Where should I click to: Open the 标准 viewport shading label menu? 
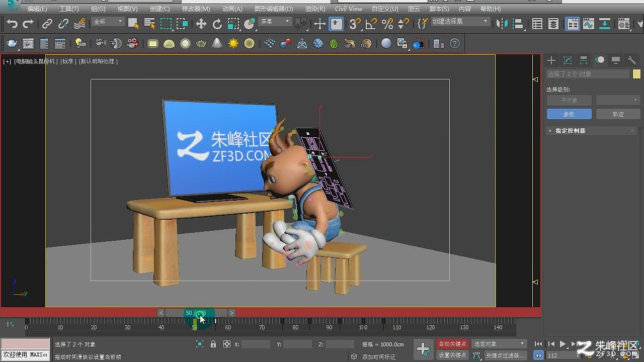(x=68, y=61)
